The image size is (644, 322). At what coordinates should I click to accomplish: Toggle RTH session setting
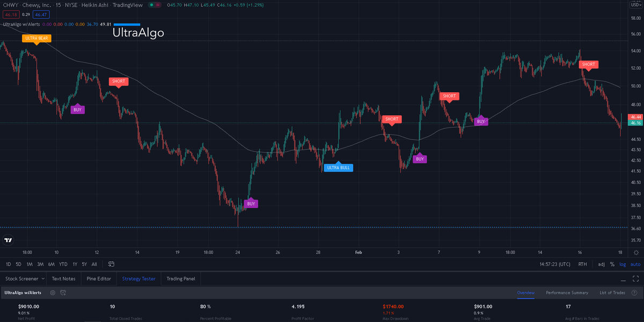(582, 264)
